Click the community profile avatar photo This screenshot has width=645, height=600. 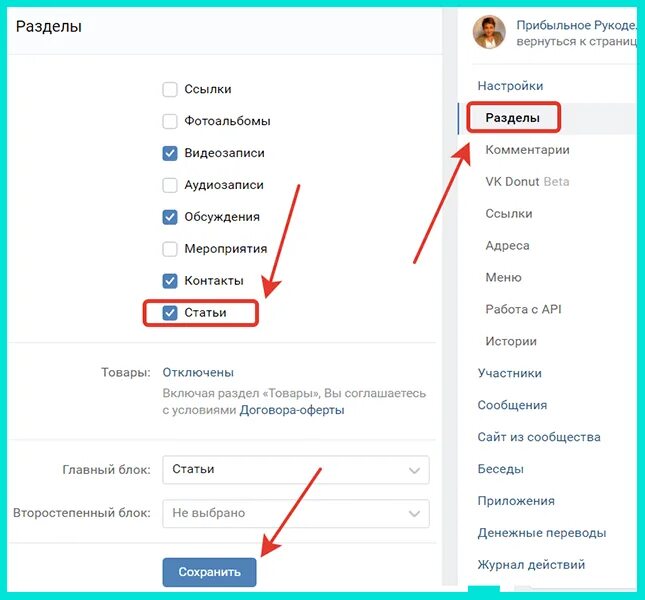click(489, 32)
